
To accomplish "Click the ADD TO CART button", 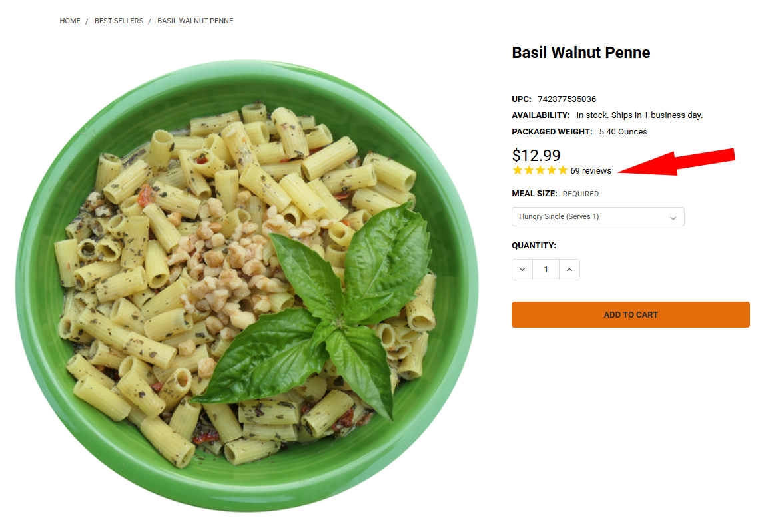I will click(x=630, y=314).
